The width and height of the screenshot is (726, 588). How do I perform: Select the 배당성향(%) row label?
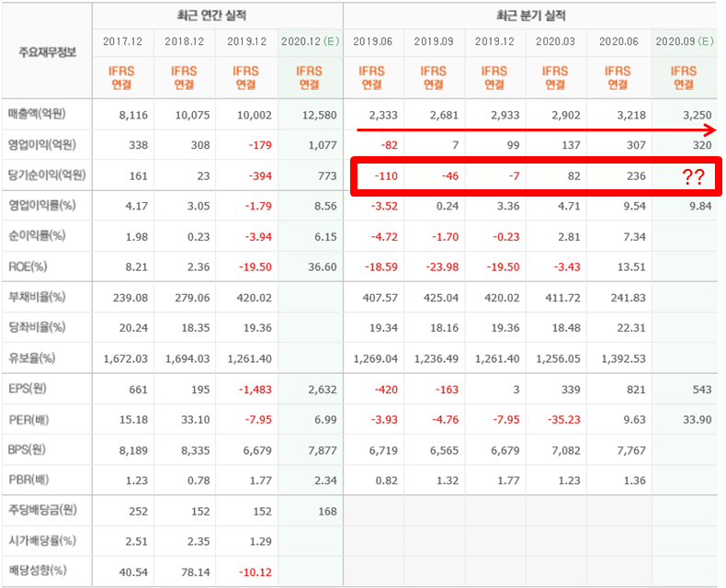[38, 571]
